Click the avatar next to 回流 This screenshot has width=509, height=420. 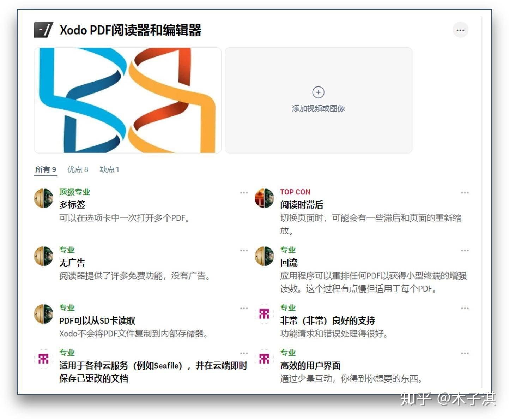tap(264, 256)
